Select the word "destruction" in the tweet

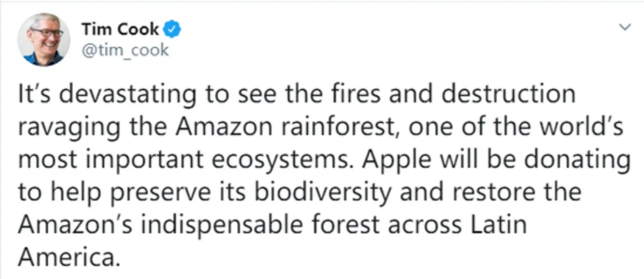coord(508,94)
